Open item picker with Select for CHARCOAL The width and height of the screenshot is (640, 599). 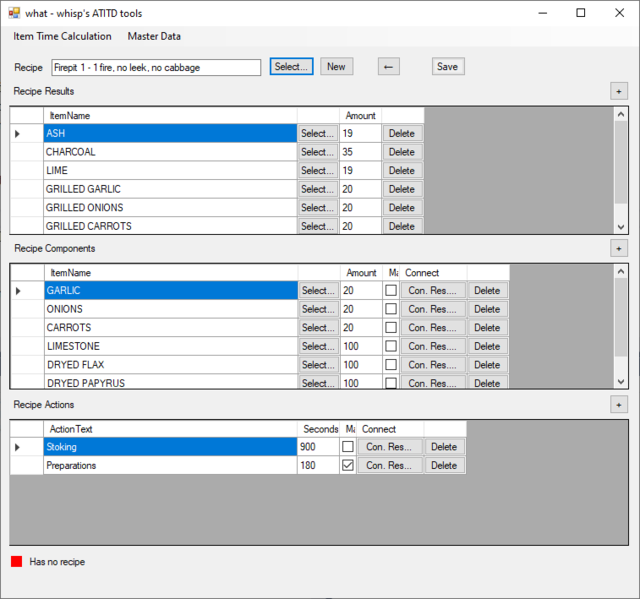[x=317, y=152]
